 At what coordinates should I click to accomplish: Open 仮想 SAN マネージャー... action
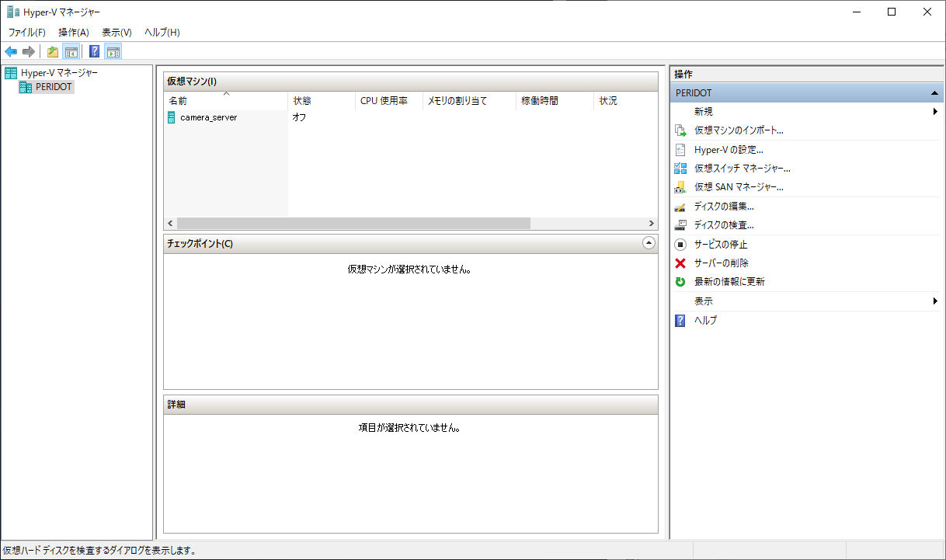point(739,187)
